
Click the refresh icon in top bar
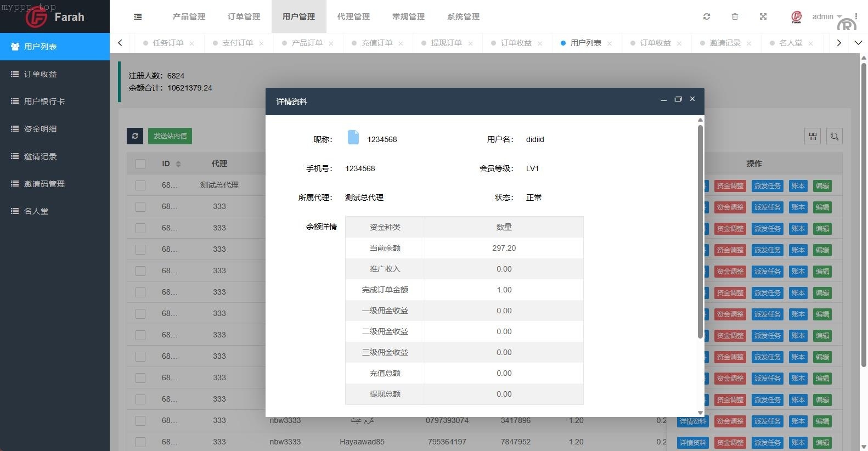[707, 16]
